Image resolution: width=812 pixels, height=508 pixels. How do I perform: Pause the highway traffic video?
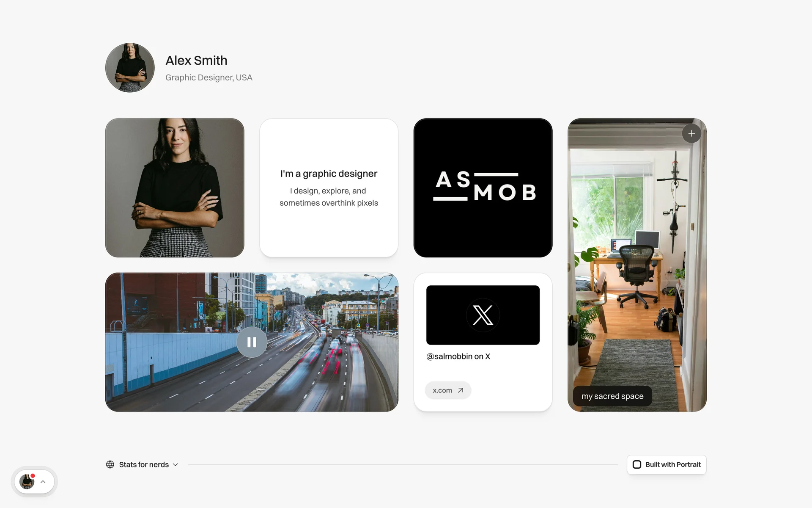[x=252, y=342]
